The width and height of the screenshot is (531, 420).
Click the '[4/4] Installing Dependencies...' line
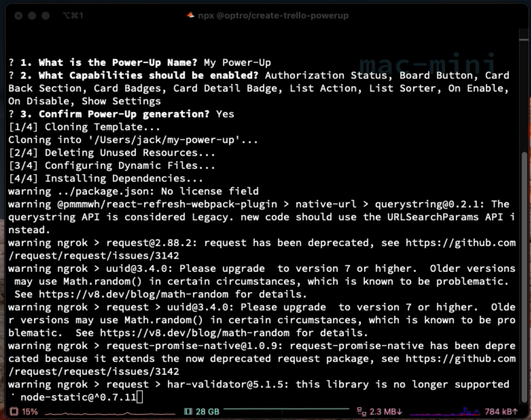tap(106, 179)
